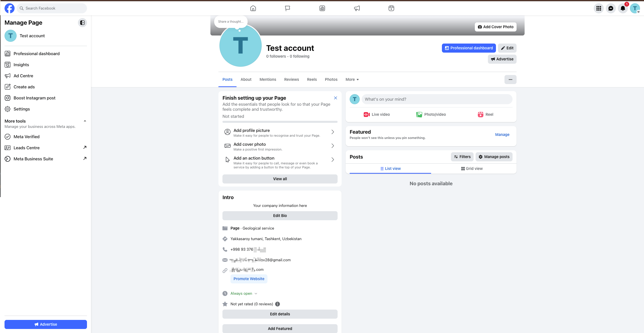This screenshot has height=333, width=644.
Task: Switch to the Reviews tab
Action: pos(292,80)
